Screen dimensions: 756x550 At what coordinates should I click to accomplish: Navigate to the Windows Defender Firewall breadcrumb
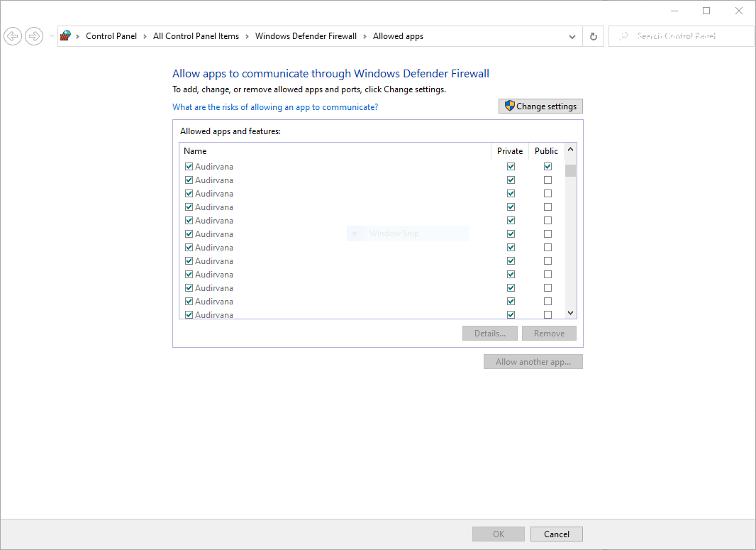tap(306, 36)
